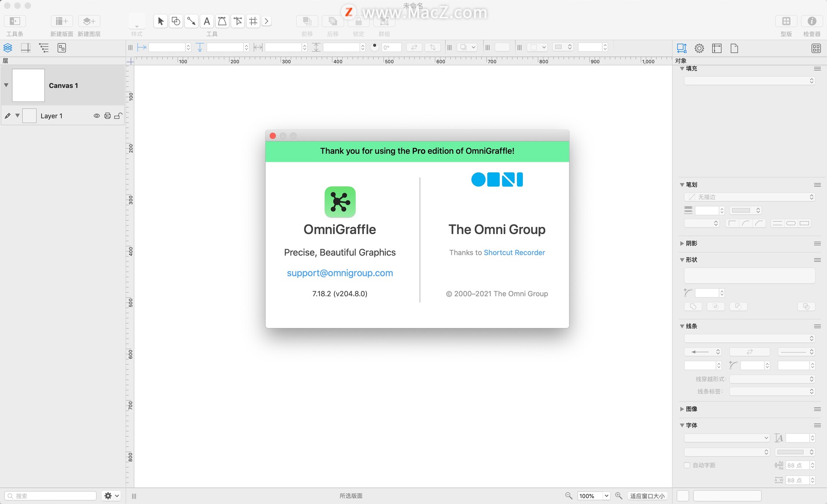Screen dimensions: 827x504
Task: Click the 7.18.2 (v204.8.0) version text
Action: click(340, 294)
